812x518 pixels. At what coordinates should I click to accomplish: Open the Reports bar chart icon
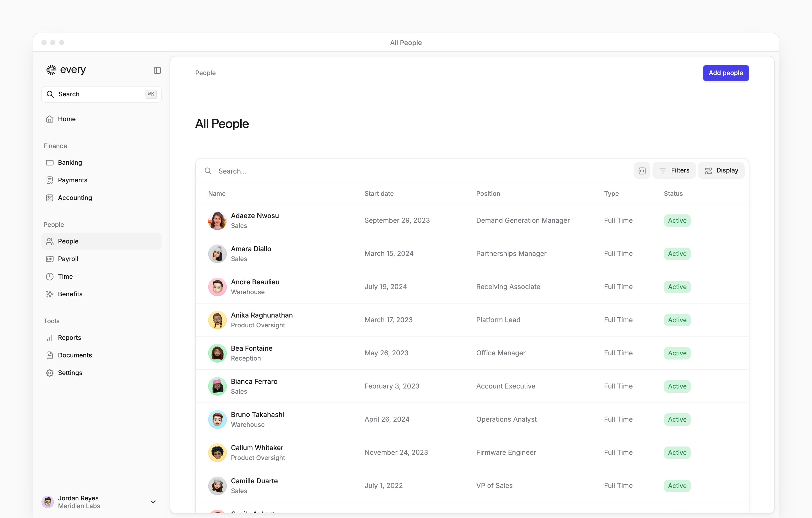click(x=49, y=337)
